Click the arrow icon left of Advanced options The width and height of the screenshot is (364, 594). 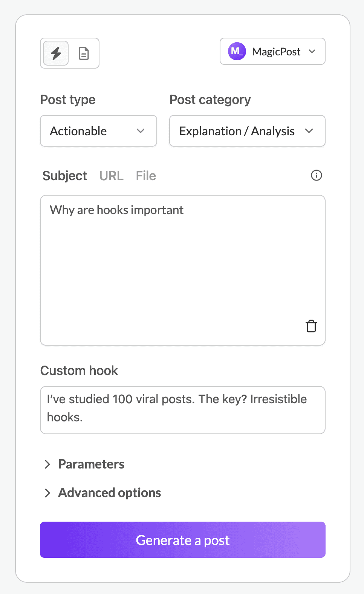47,493
